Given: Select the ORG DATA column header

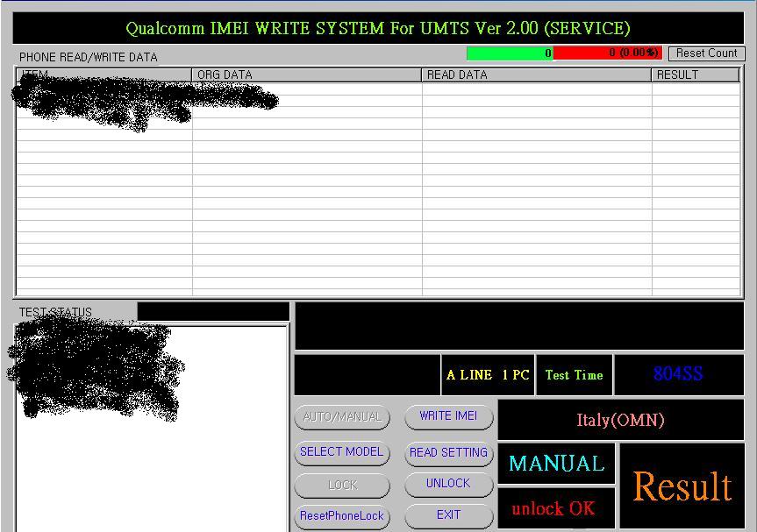Looking at the screenshot, I should (307, 75).
